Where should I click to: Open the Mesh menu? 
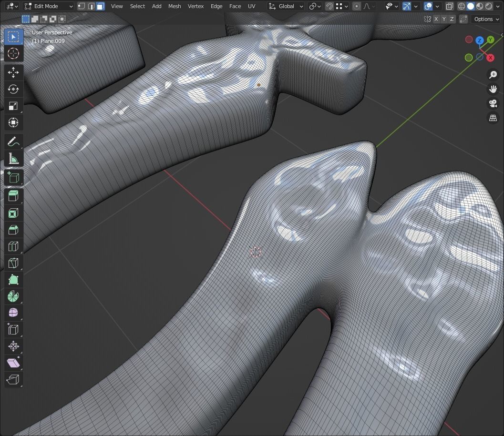click(x=175, y=6)
